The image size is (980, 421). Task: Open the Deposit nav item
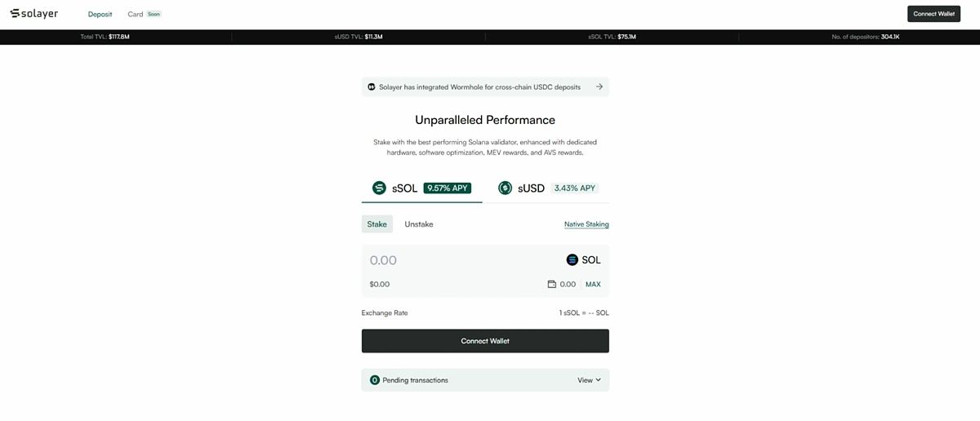click(x=100, y=14)
